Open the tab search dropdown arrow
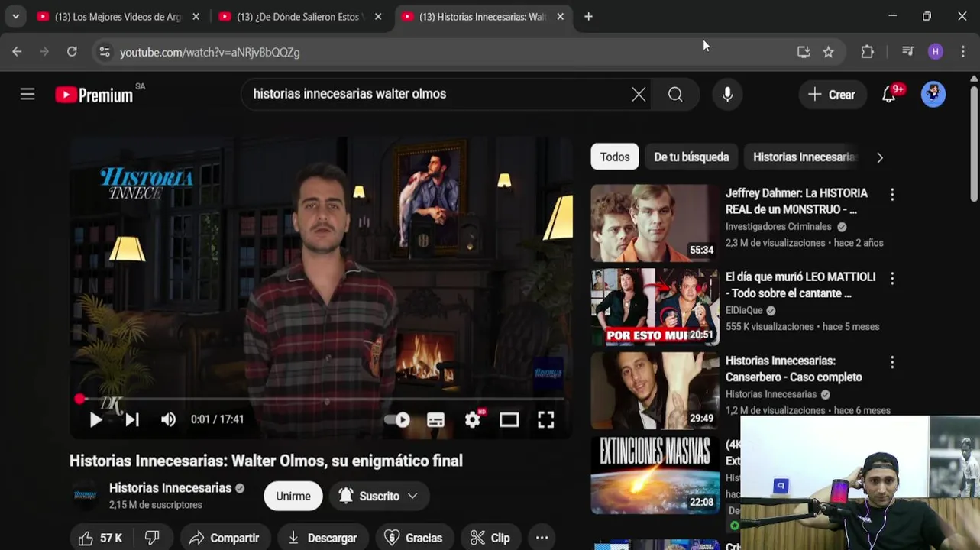Image resolution: width=980 pixels, height=550 pixels. point(15,17)
